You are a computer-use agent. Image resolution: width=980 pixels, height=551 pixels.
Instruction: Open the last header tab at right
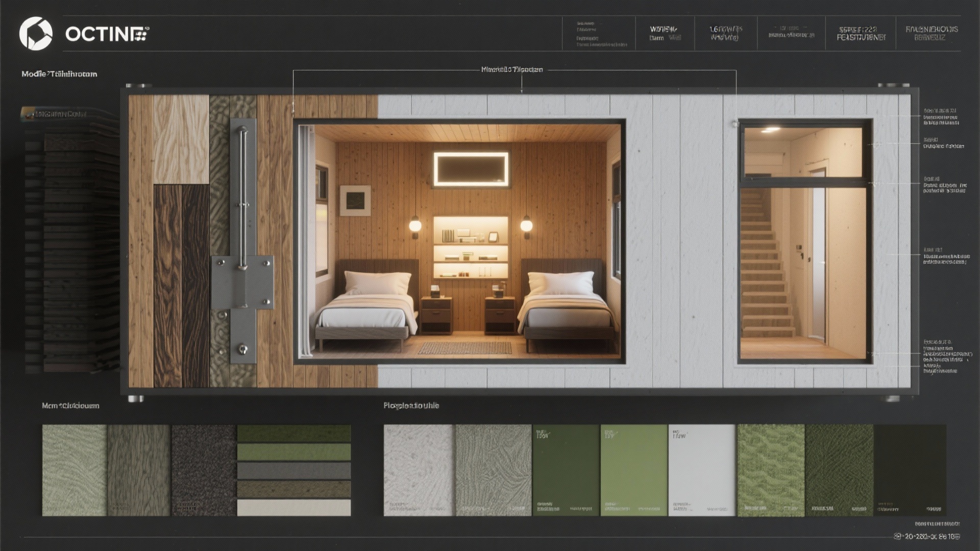[x=931, y=33]
